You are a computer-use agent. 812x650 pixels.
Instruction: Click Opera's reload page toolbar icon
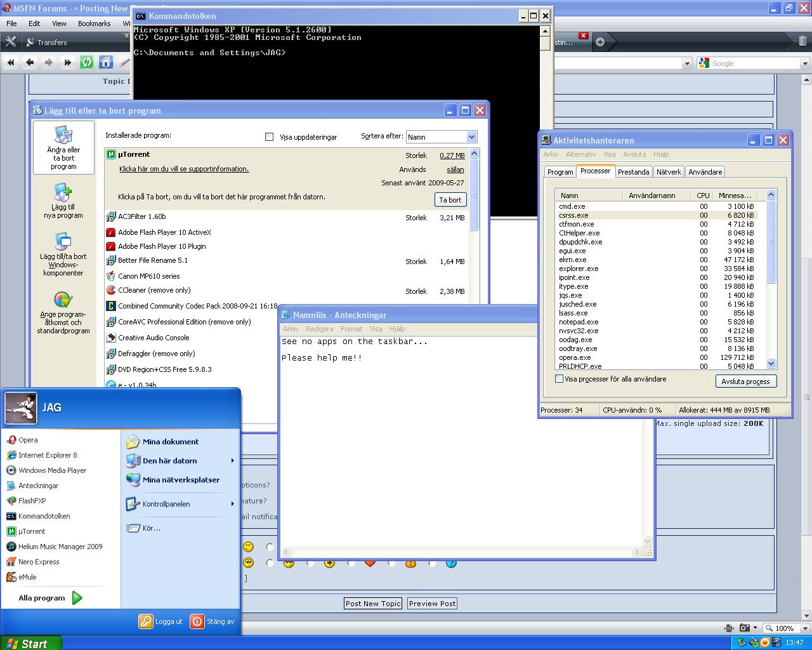87,62
